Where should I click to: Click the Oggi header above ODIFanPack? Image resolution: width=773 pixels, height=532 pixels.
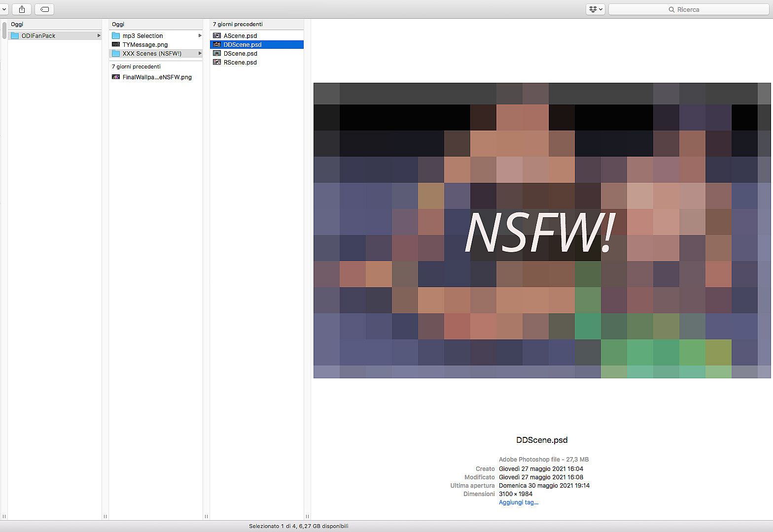17,24
